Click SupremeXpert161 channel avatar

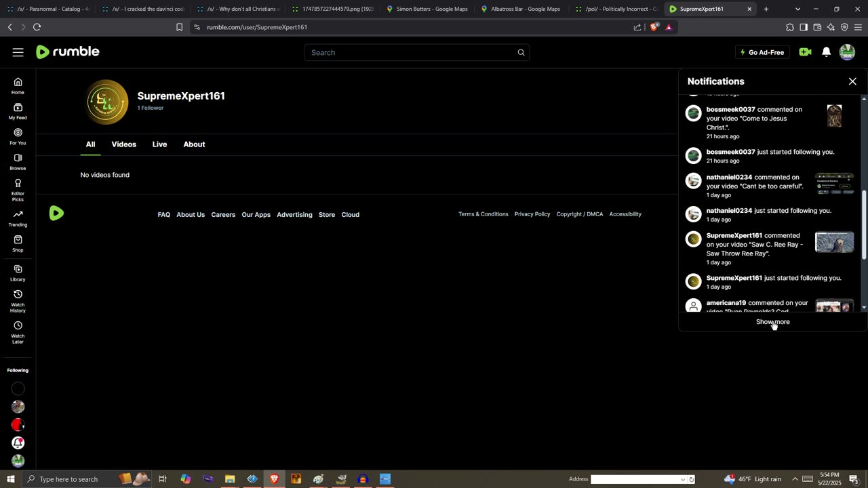(107, 102)
